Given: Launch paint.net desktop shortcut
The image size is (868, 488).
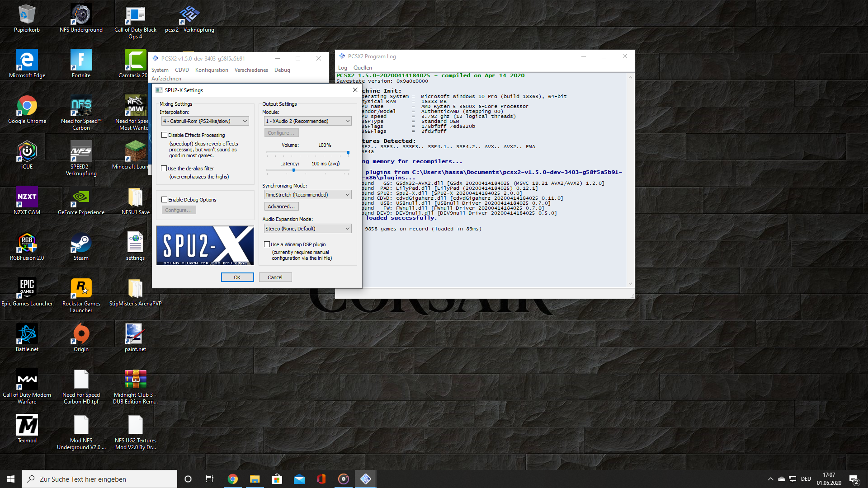Looking at the screenshot, I should pos(135,338).
